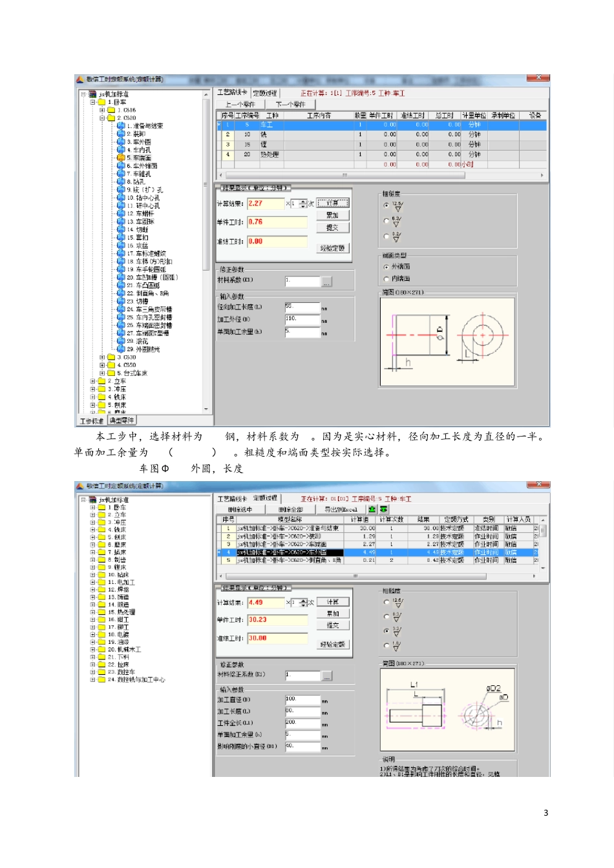
Task: Click the green move-up arrow icon in lower window
Action: pos(372,510)
